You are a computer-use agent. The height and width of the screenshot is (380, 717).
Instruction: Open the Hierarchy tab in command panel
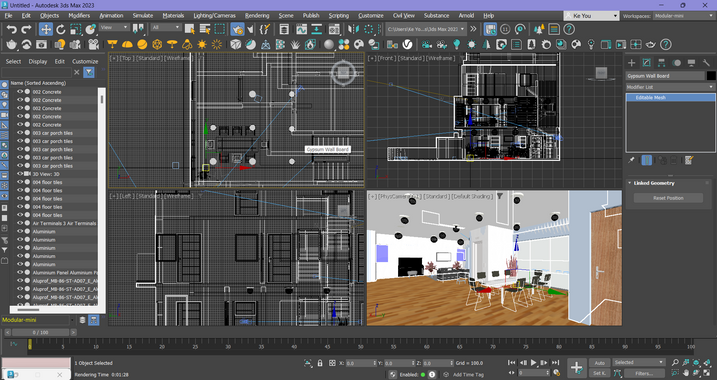tap(661, 63)
